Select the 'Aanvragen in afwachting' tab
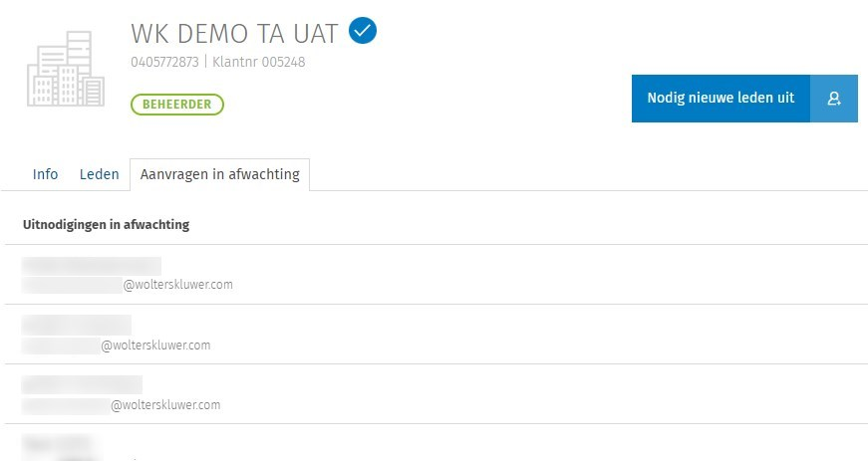The image size is (868, 461). click(219, 174)
